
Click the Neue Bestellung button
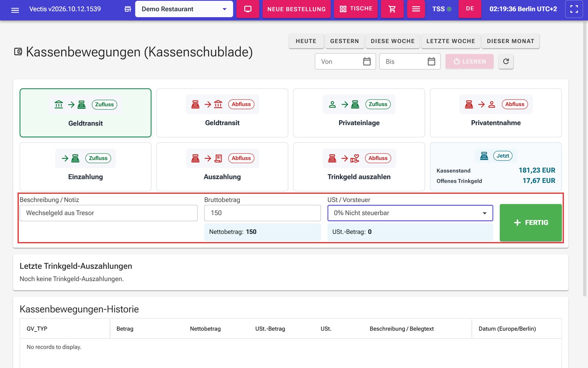tap(296, 9)
